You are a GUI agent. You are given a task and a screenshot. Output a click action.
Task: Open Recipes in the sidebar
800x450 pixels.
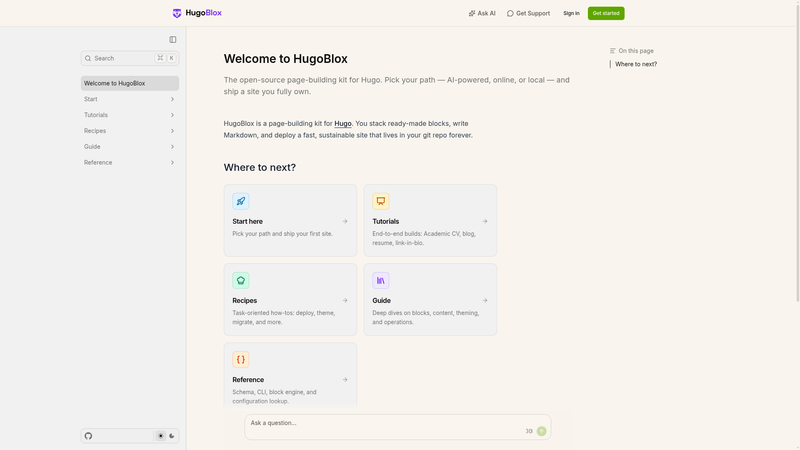pos(130,131)
